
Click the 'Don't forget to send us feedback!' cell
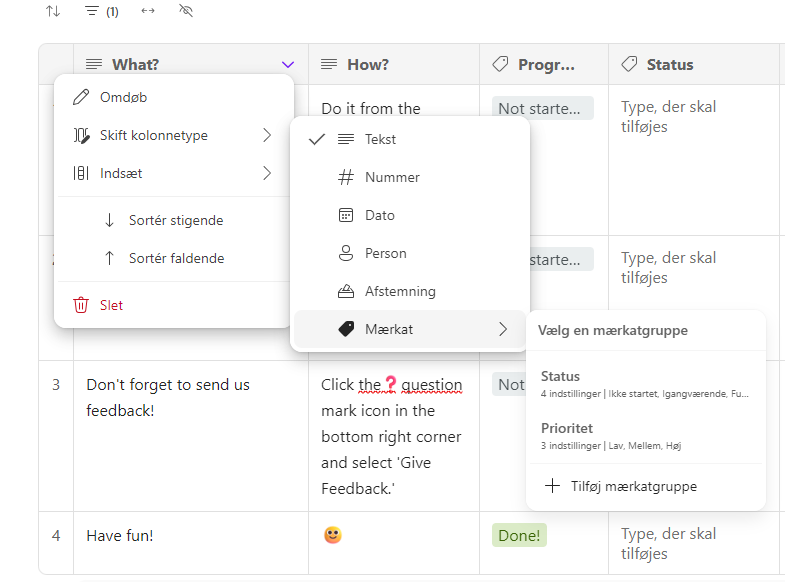pos(191,435)
